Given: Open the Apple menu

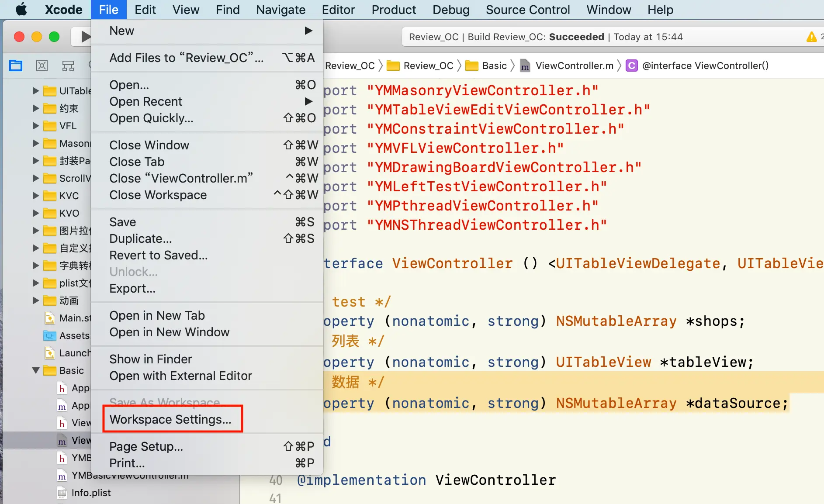Looking at the screenshot, I should click(21, 9).
